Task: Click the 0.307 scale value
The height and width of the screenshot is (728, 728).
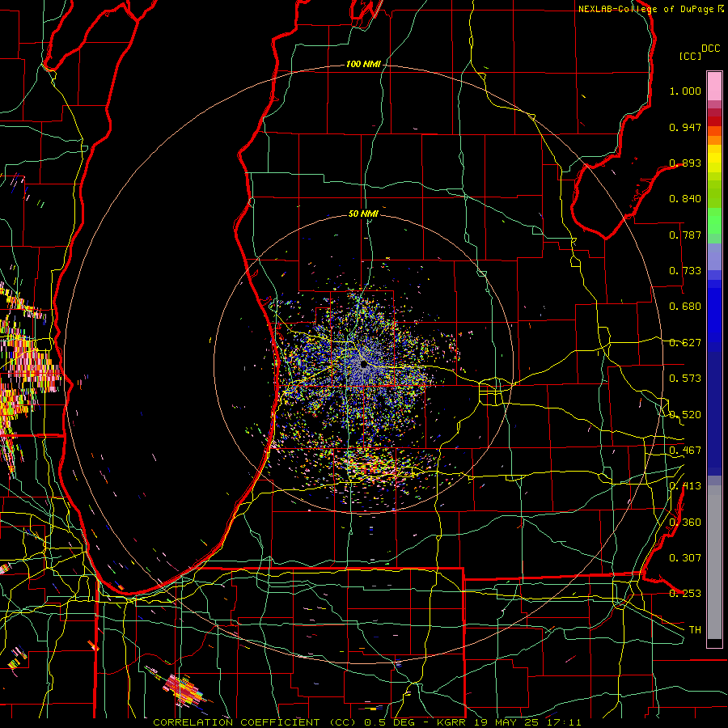Action: pos(685,558)
